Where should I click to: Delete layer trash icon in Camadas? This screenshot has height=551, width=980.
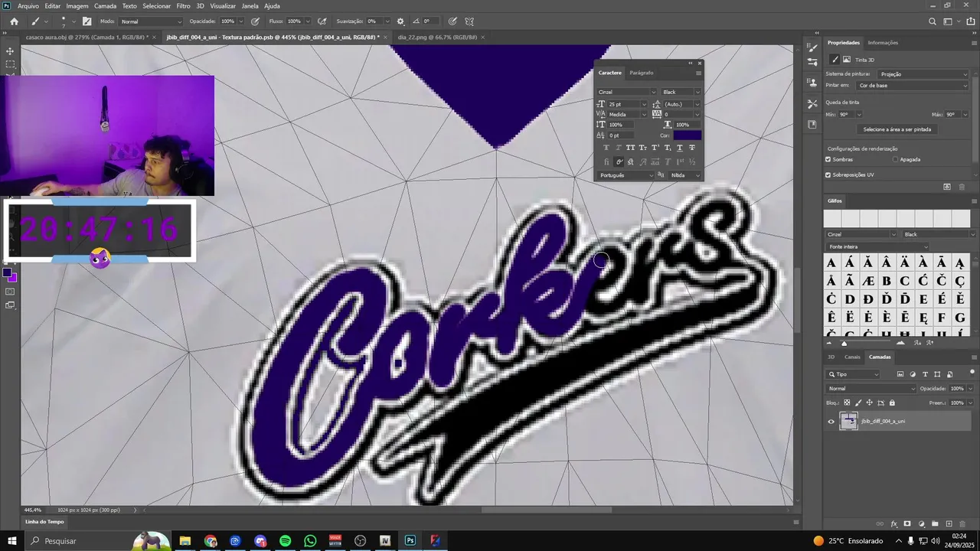pos(963,524)
